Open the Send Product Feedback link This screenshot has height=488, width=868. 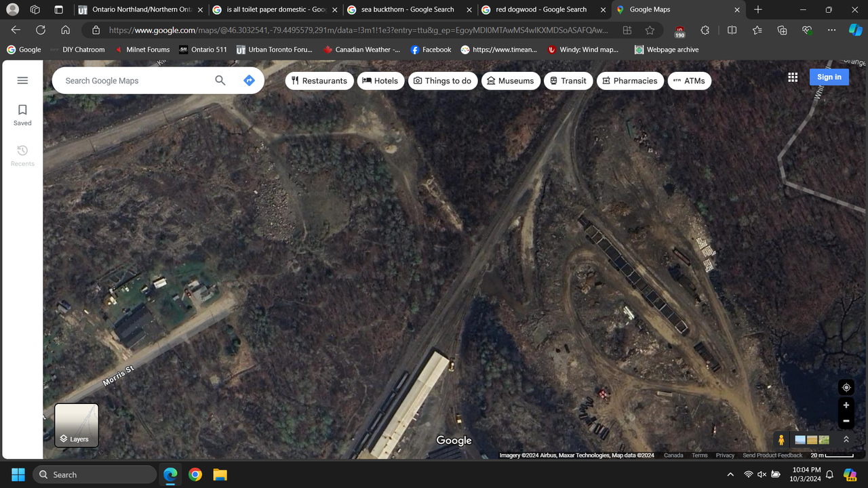[772, 455]
